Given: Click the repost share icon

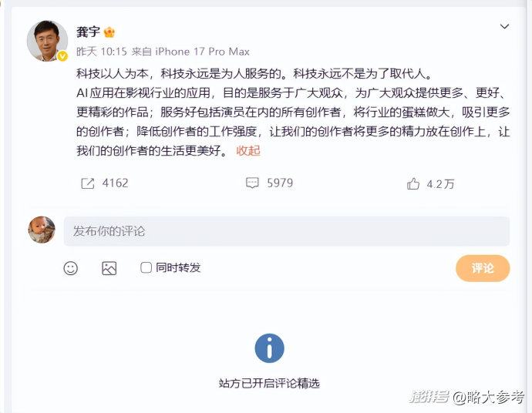Looking at the screenshot, I should click(x=88, y=183).
